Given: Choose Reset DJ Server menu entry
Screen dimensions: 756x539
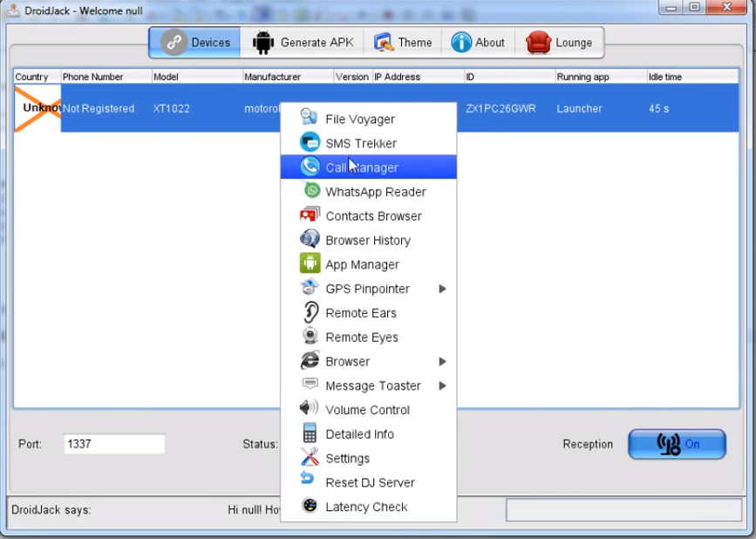Looking at the screenshot, I should [368, 482].
